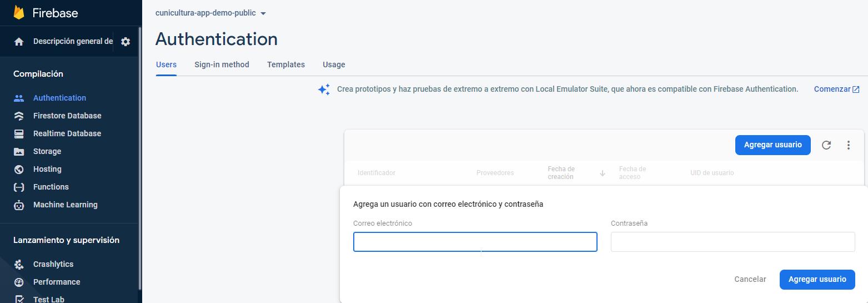Click the external link icon next to Comenzar
The height and width of the screenshot is (303, 868).
pyautogui.click(x=856, y=90)
